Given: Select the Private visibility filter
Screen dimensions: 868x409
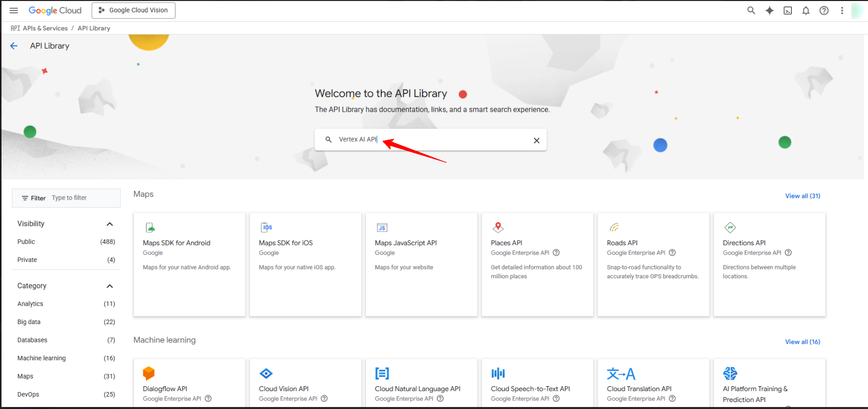Looking at the screenshot, I should pyautogui.click(x=27, y=260).
